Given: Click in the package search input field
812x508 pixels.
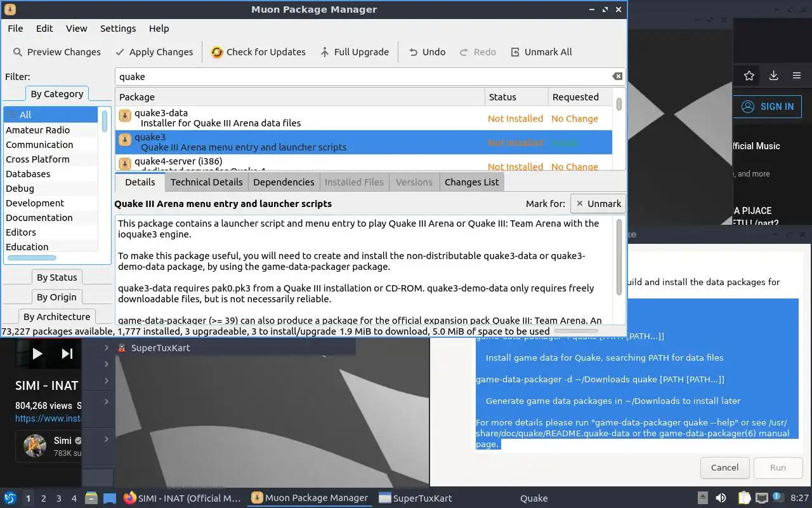Looking at the screenshot, I should (x=363, y=76).
